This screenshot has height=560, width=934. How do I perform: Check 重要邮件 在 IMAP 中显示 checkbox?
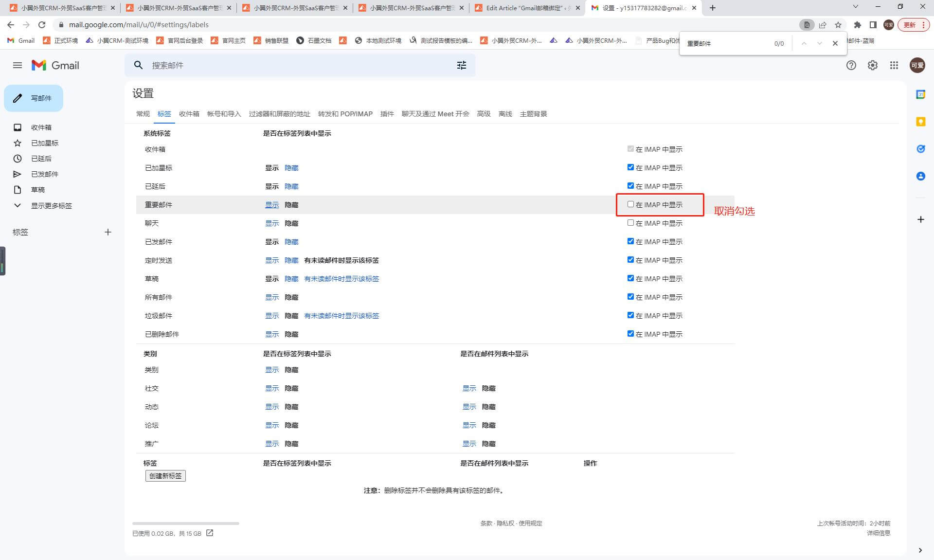pos(630,204)
